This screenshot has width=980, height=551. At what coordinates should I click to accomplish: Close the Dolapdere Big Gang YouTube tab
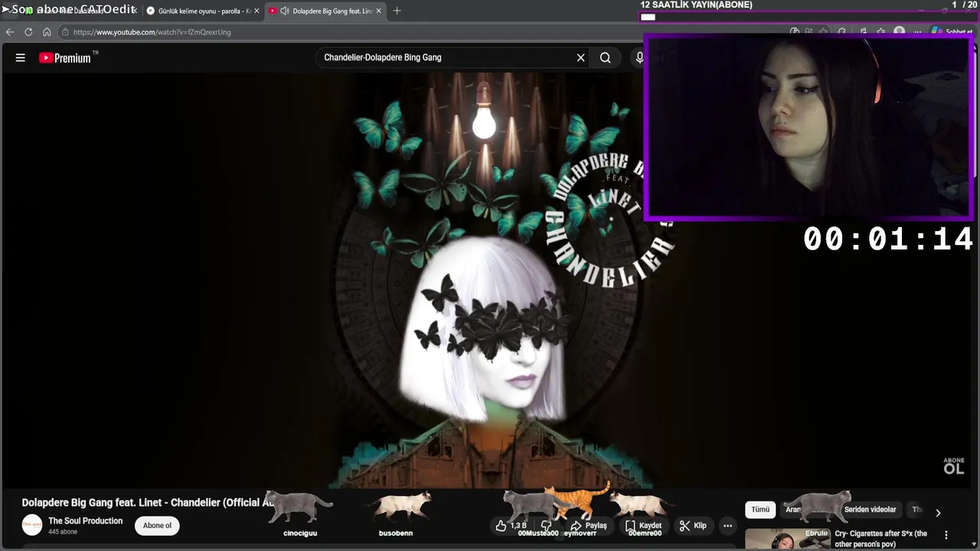(378, 11)
